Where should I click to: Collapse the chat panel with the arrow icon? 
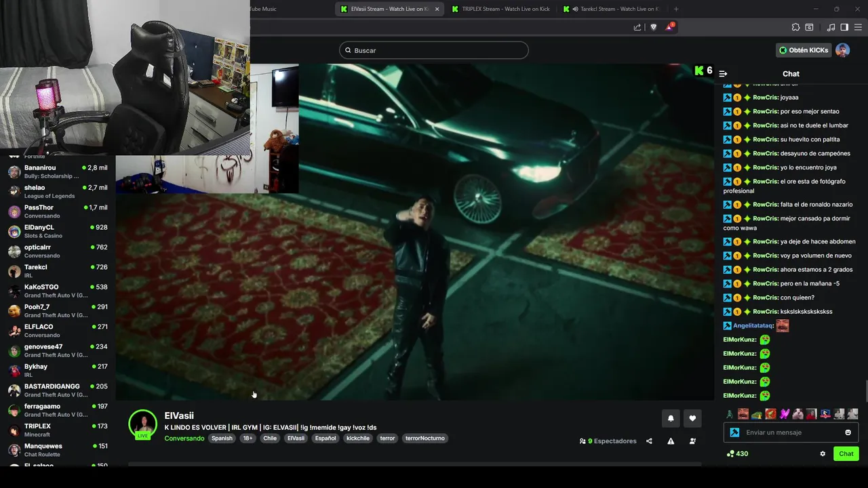[723, 74]
